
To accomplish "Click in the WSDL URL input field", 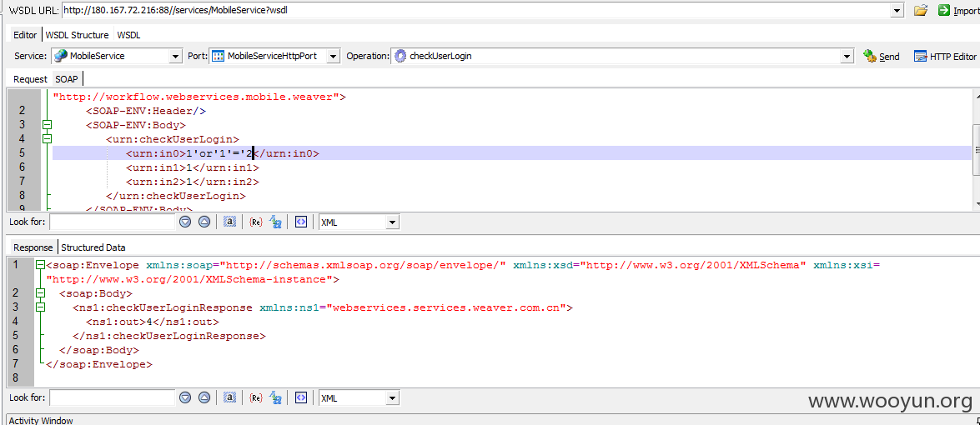I will click(x=476, y=11).
